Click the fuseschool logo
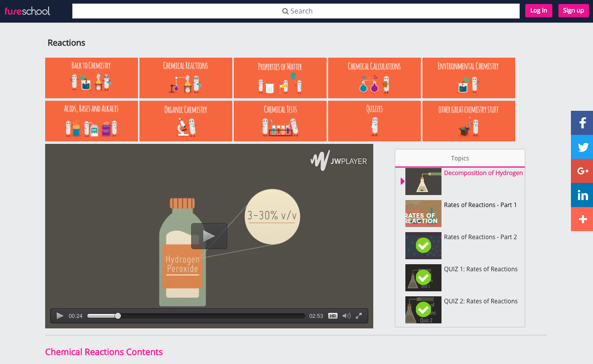Image resolution: width=593 pixels, height=364 pixels. (x=28, y=11)
